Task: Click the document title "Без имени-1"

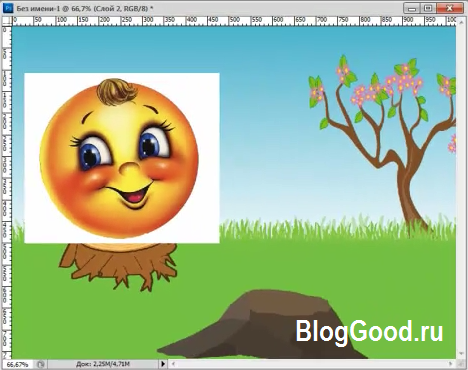Action: tap(38, 8)
